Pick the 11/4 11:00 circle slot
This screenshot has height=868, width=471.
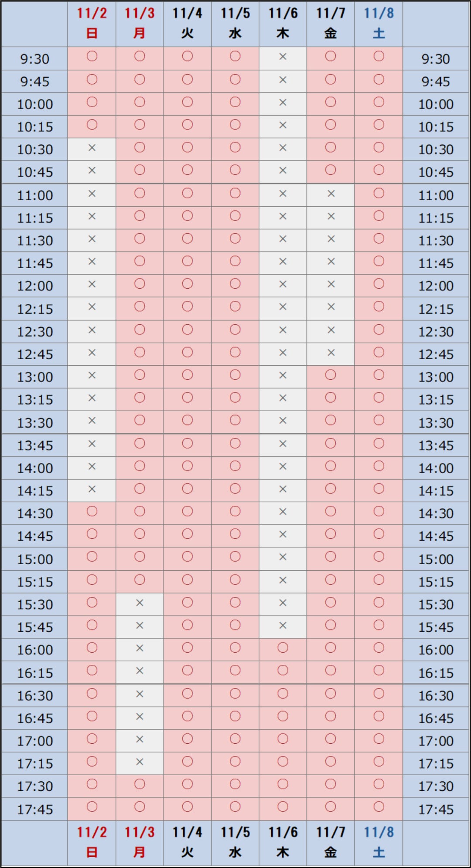tap(188, 193)
